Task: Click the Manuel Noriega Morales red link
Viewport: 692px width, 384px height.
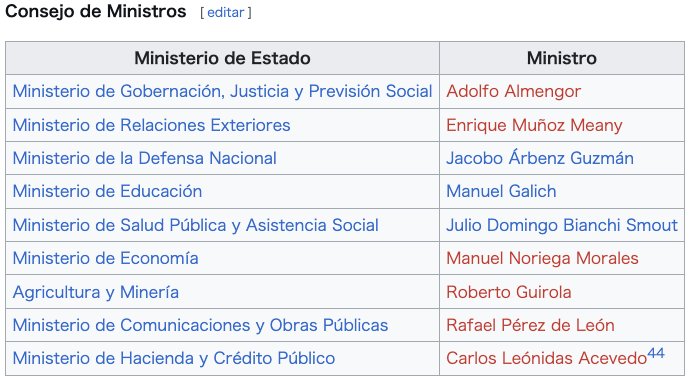Action: coord(542,258)
